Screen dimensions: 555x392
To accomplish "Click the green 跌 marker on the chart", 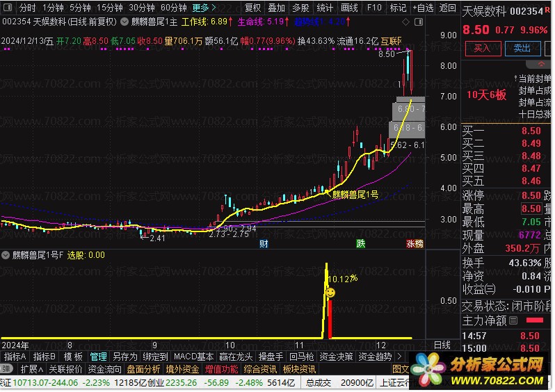I will click(360, 243).
